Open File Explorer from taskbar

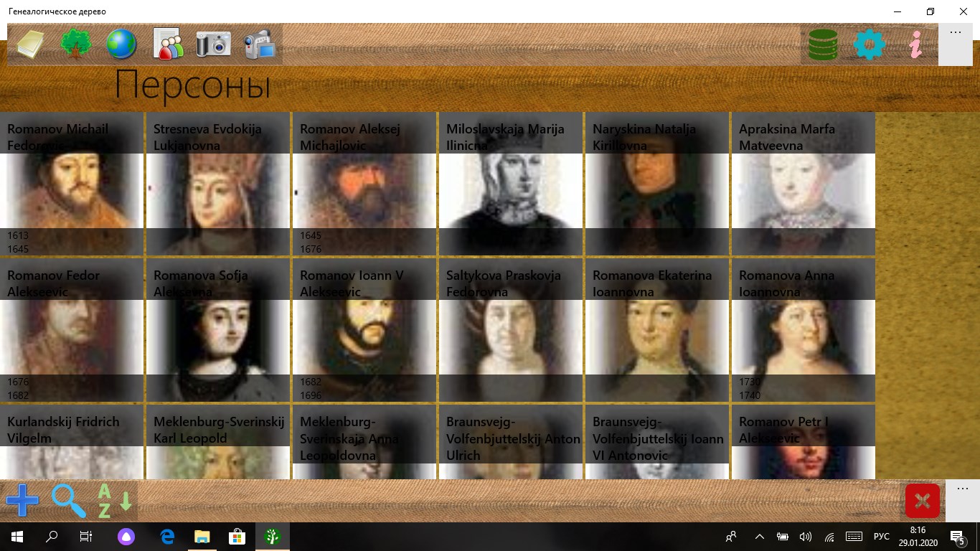pyautogui.click(x=202, y=537)
